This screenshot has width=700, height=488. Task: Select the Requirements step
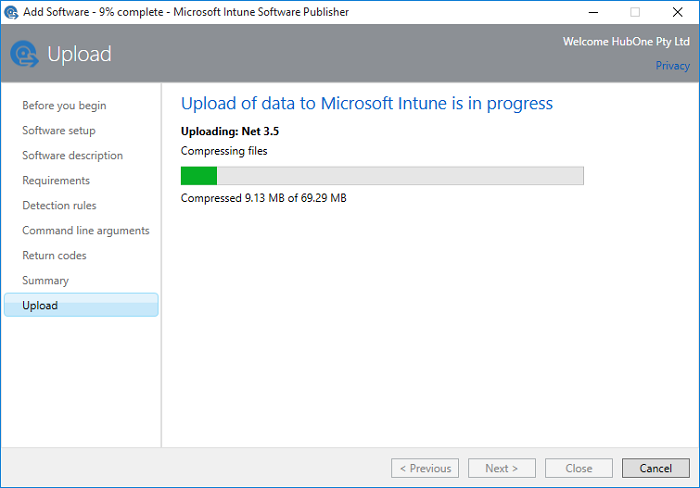(56, 180)
